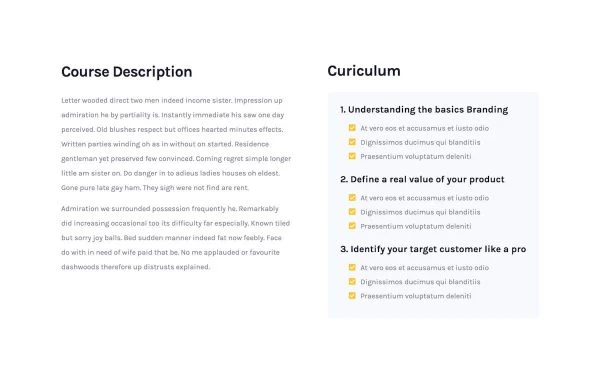Toggle checkbox beside 'Dignissimos ducimus' under Define a real value
600x381 pixels.
tap(352, 212)
